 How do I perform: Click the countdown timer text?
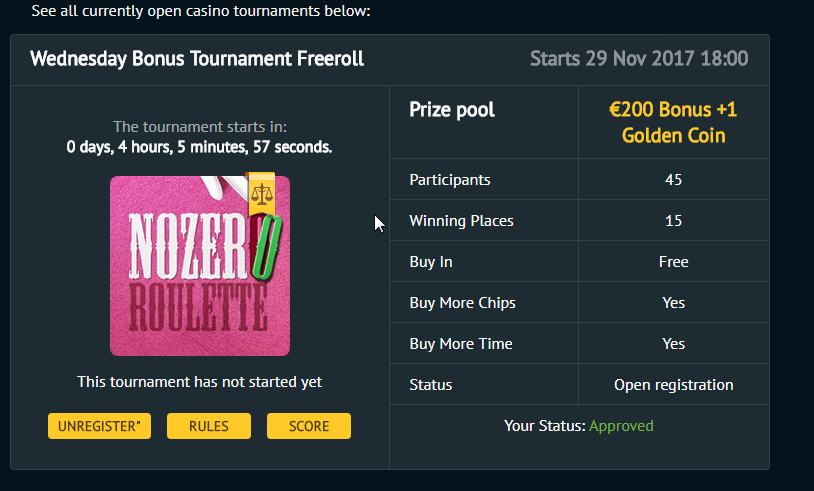[x=200, y=147]
